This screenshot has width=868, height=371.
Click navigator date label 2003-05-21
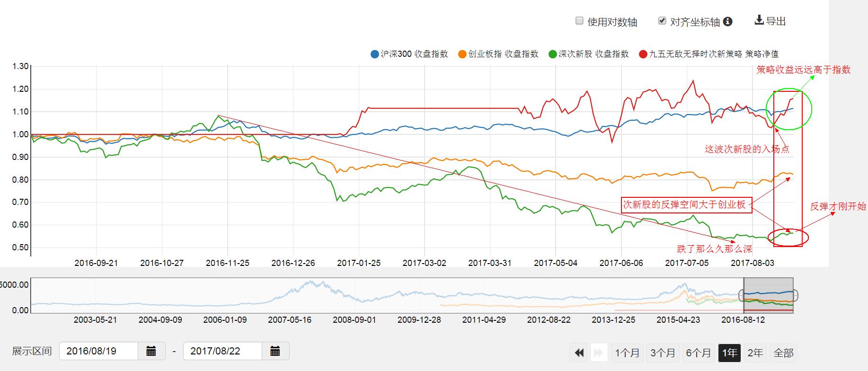(95, 320)
